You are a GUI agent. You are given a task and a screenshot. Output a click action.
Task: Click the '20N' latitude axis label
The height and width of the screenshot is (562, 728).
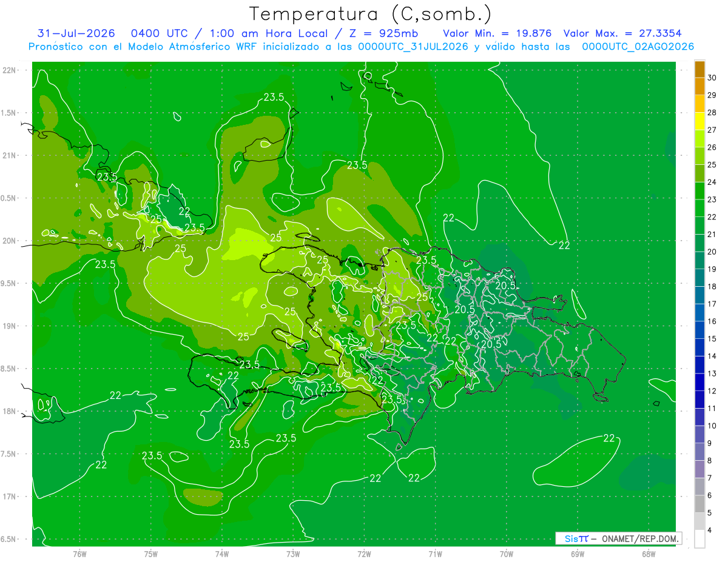click(x=10, y=241)
